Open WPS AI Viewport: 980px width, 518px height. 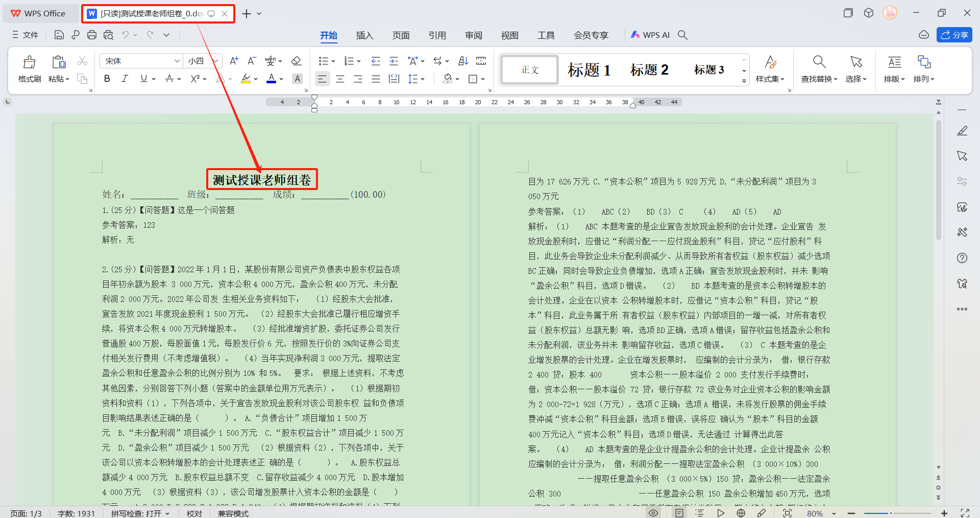tap(655, 35)
